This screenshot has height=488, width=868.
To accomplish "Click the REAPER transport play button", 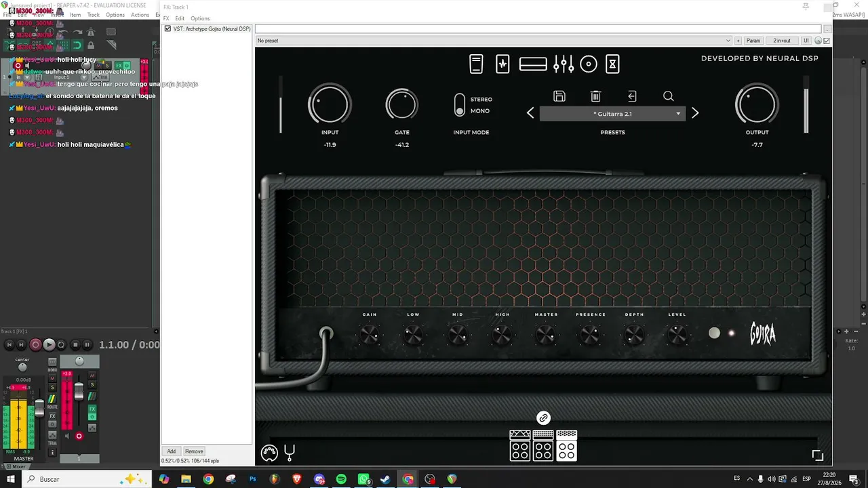I will tap(49, 345).
